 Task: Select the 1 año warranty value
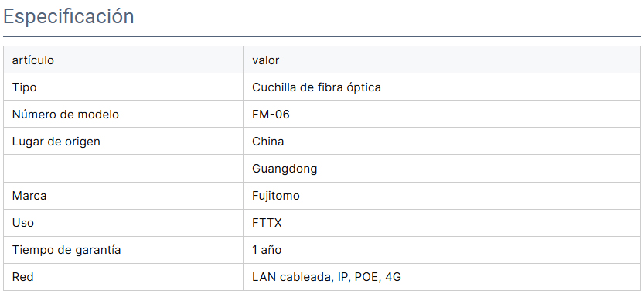[267, 250]
